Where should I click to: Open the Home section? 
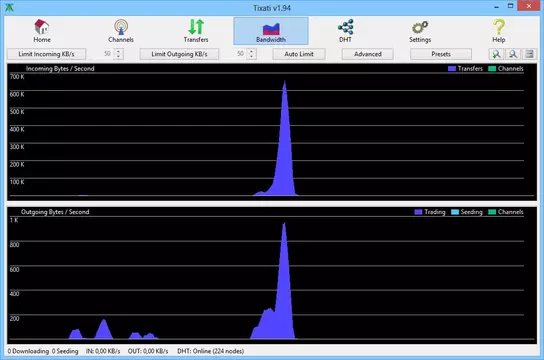[42, 31]
